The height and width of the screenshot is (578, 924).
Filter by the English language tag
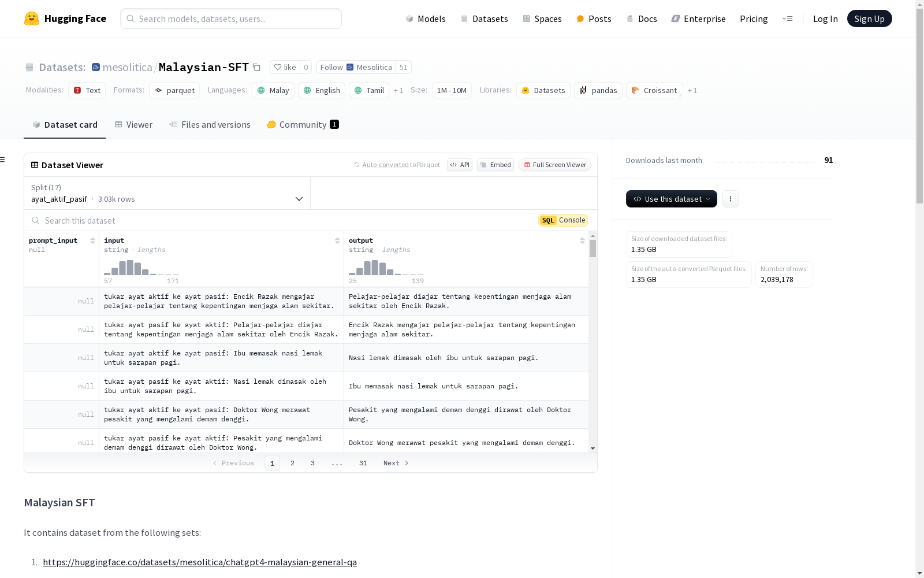pos(322,90)
